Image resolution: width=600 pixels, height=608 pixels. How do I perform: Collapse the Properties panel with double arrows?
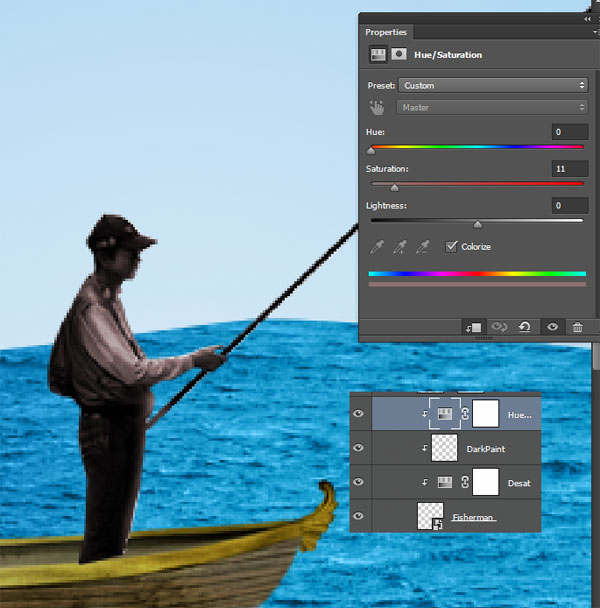pyautogui.click(x=588, y=19)
